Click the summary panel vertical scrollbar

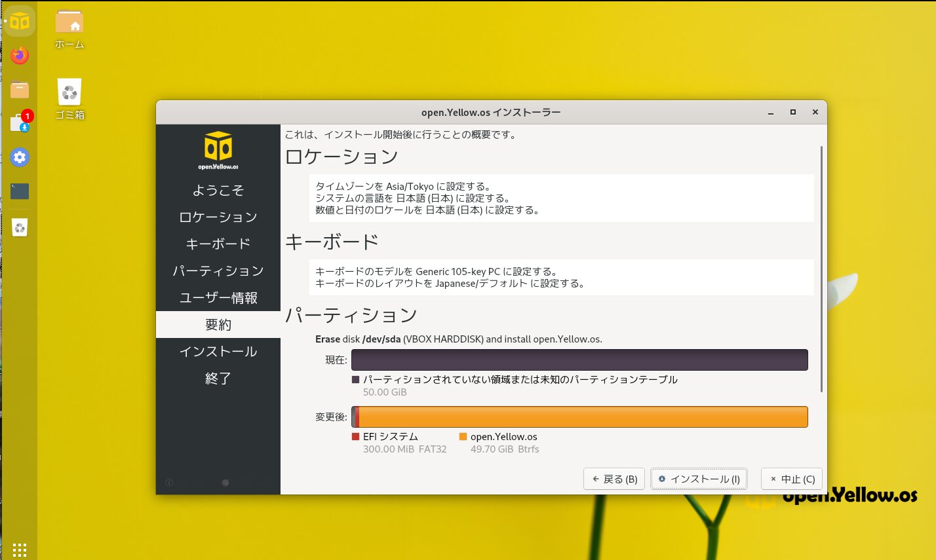821,269
